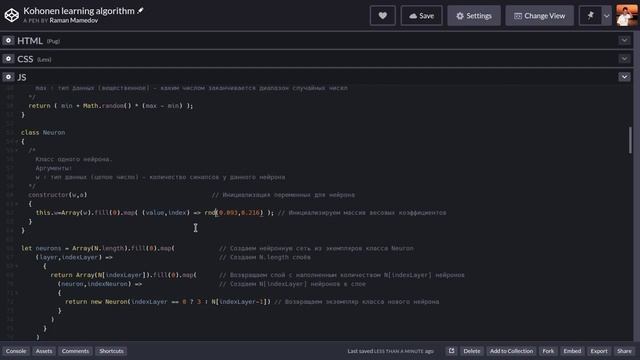Open HTML panel settings gear
This screenshot has width=640, height=360.
pyautogui.click(x=8, y=40)
